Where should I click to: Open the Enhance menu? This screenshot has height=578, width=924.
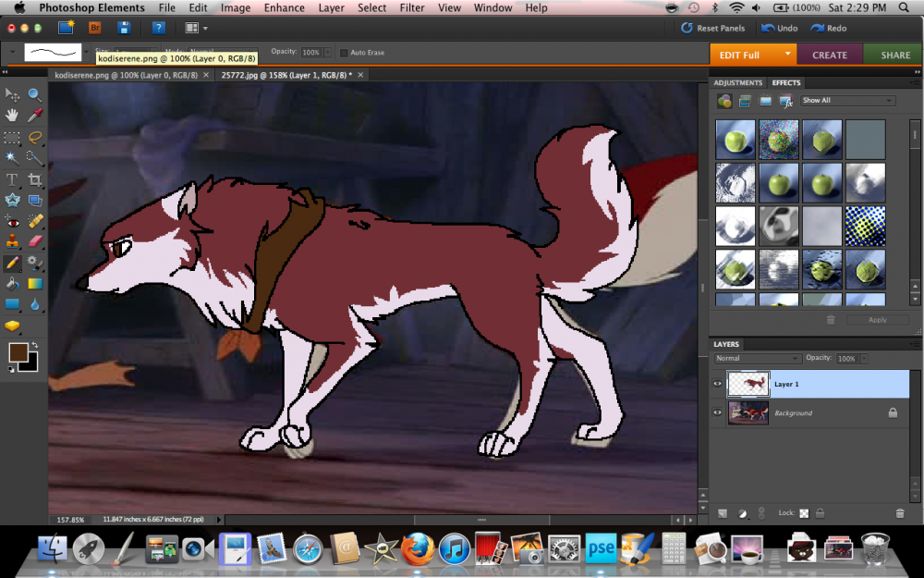click(x=284, y=7)
